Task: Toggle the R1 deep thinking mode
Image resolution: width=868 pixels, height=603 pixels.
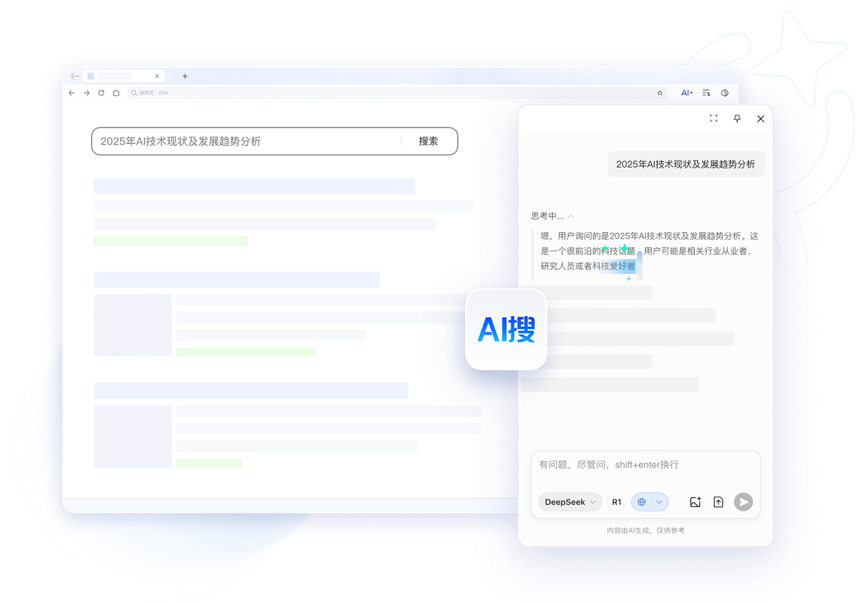Action: pyautogui.click(x=616, y=502)
